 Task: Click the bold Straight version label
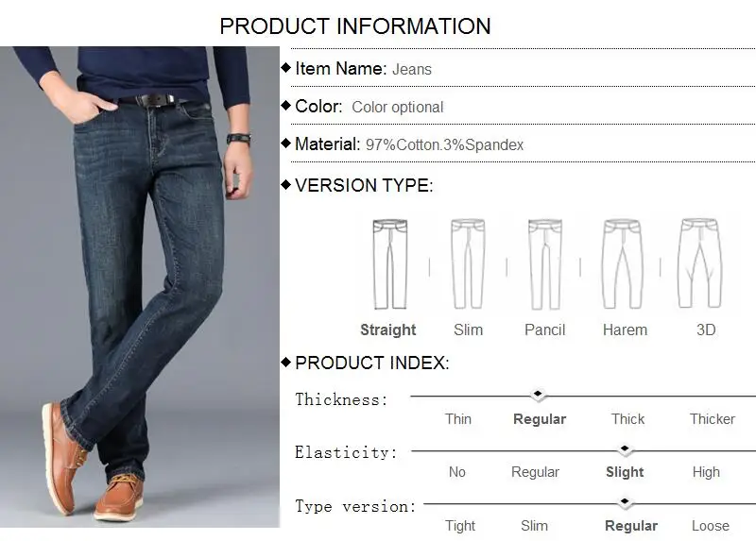click(x=388, y=330)
